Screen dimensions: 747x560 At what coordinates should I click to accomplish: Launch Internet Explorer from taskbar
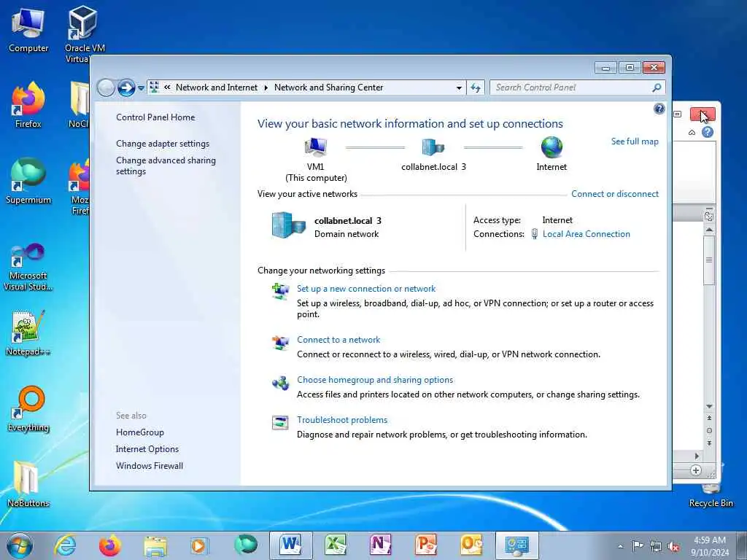65,545
